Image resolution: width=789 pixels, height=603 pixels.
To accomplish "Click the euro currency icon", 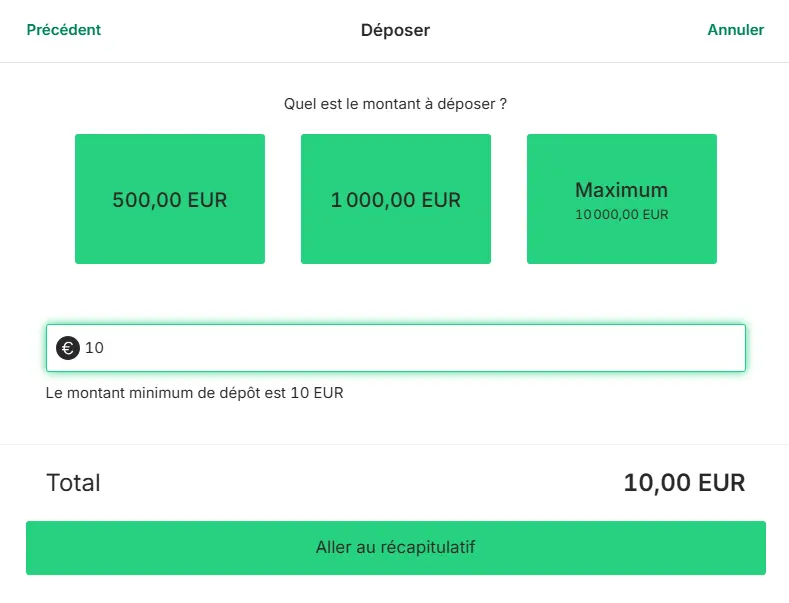I will tap(67, 348).
